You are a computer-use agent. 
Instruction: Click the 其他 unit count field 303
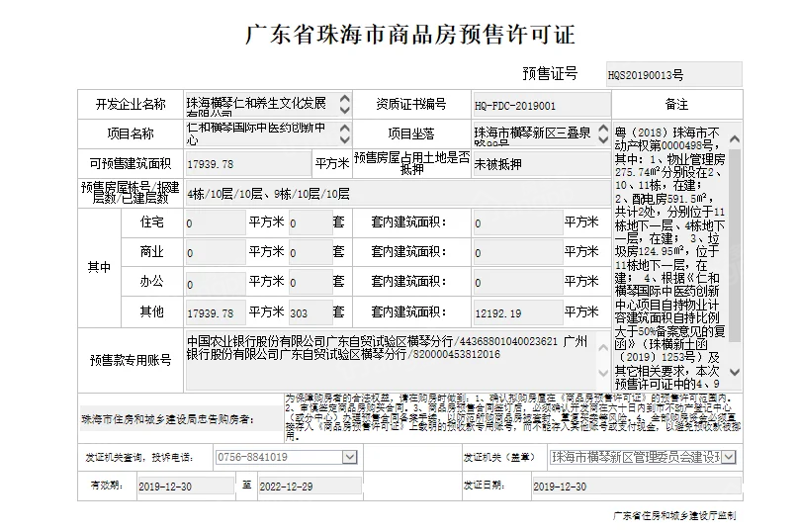click(x=311, y=312)
